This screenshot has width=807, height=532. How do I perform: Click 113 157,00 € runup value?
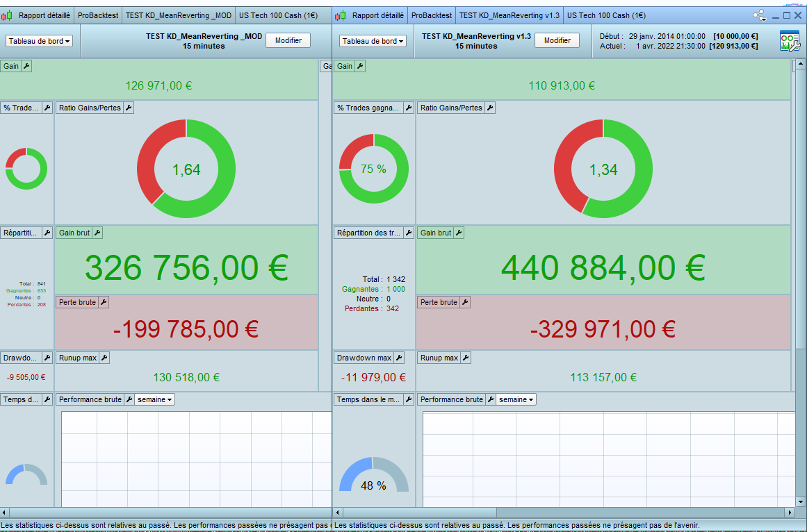pyautogui.click(x=603, y=377)
